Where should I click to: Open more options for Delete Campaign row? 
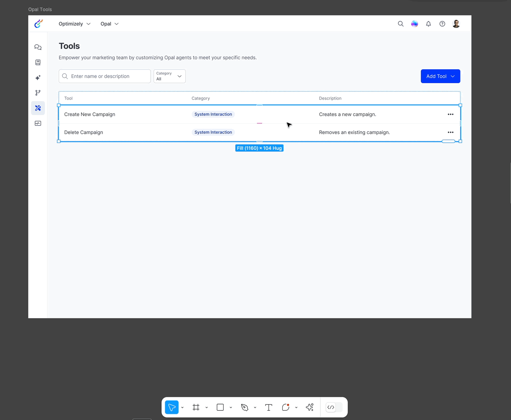click(450, 132)
